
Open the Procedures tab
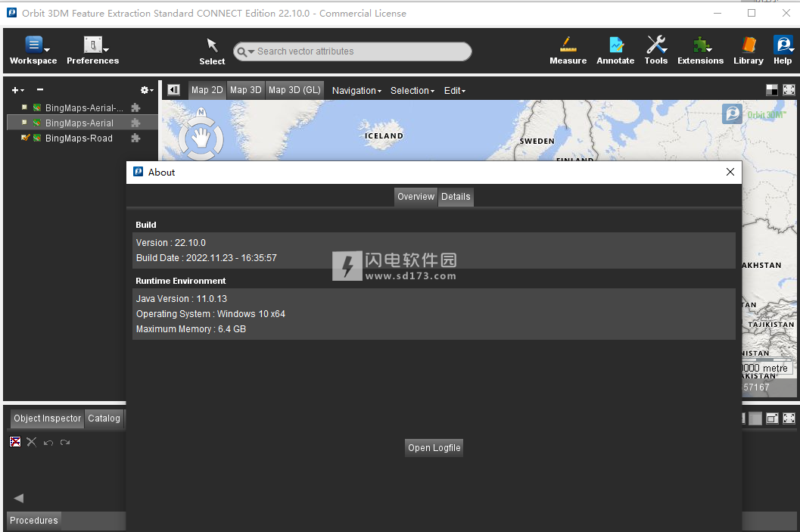click(x=33, y=521)
